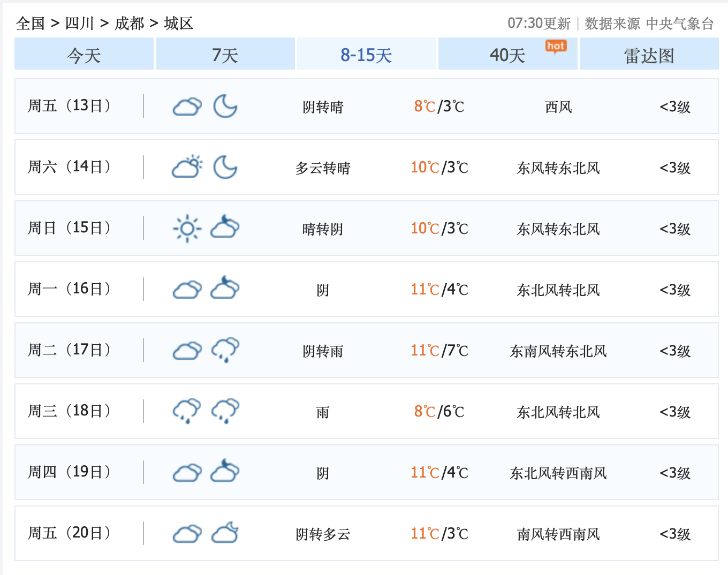Click <3级 wind level on 周五 20日
728x575 pixels.
pos(675,534)
